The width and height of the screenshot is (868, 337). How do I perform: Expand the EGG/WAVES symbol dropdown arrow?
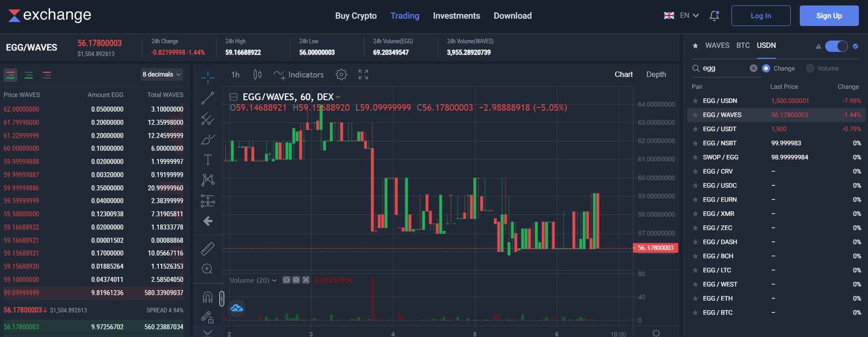click(338, 97)
